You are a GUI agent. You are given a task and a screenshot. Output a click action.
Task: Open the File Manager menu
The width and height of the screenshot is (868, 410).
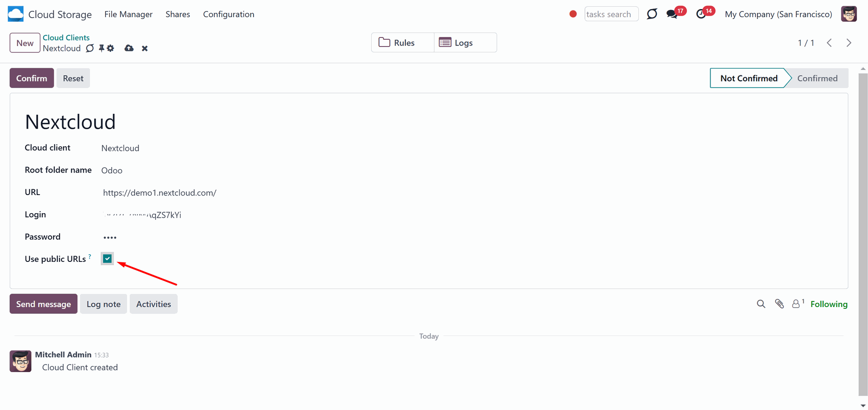coord(128,14)
